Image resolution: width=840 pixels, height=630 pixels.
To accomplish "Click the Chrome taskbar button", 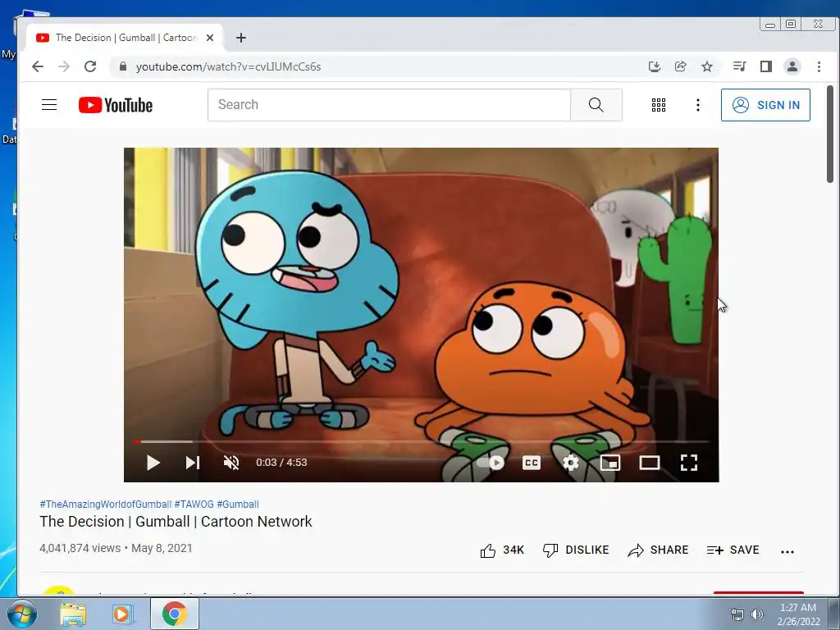I will pyautogui.click(x=175, y=614).
